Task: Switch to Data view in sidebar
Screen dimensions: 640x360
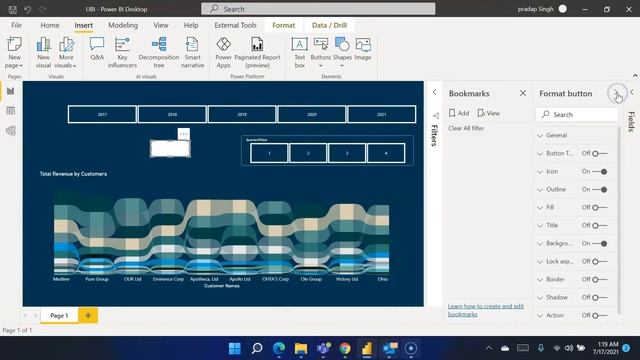Action: 11,111
